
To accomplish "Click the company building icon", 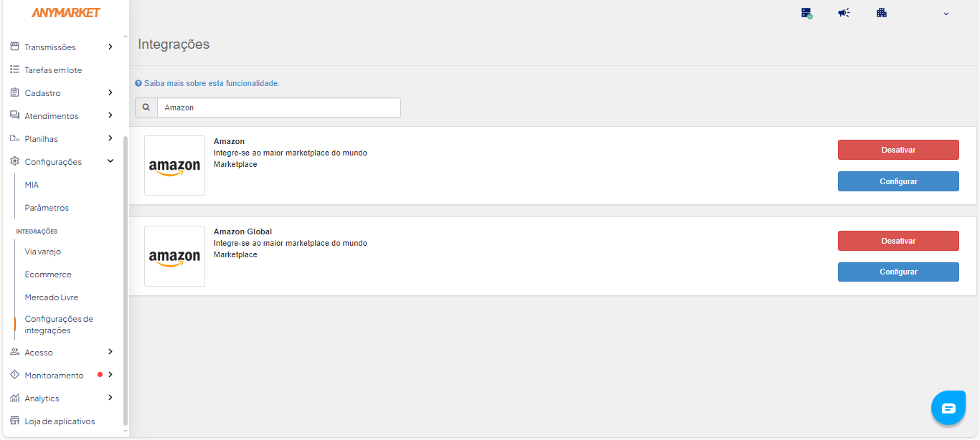I will tap(882, 13).
